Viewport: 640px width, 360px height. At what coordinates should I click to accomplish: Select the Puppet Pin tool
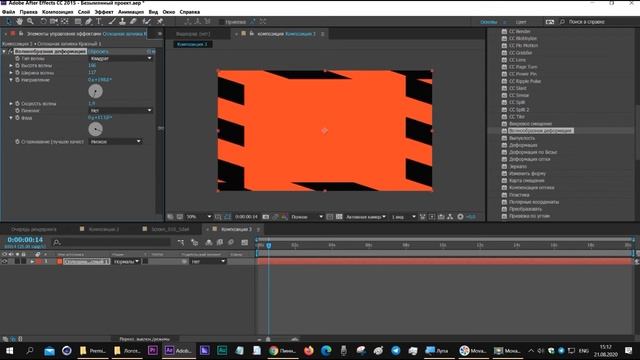[160, 22]
